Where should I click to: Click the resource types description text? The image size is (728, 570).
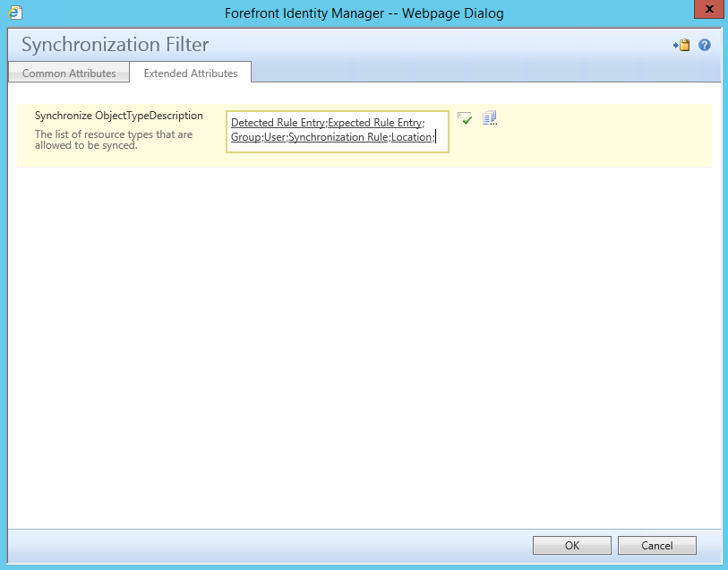114,140
